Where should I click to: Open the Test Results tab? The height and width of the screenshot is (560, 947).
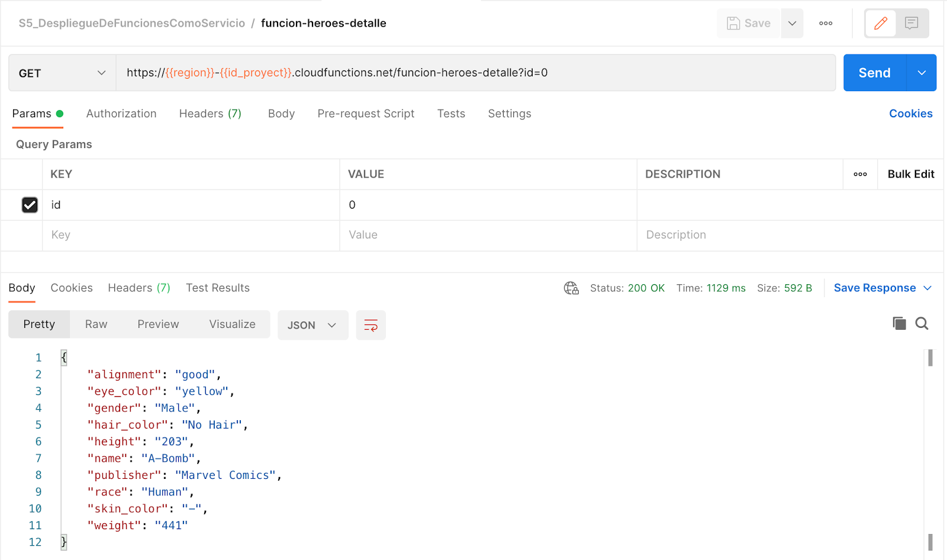[x=218, y=288]
